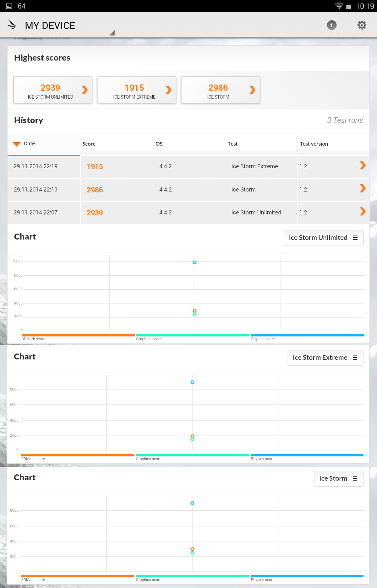377x588 pixels.
Task: Open 2986 Ice Storm score card
Action: 221,90
